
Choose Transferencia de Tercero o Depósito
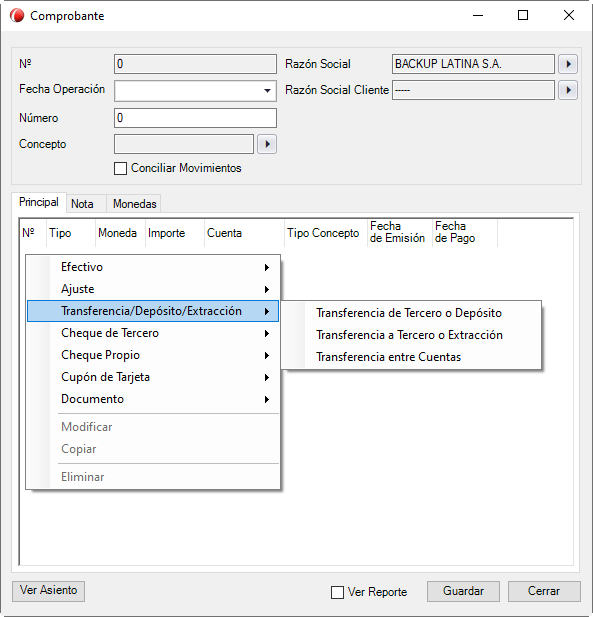coord(409,313)
